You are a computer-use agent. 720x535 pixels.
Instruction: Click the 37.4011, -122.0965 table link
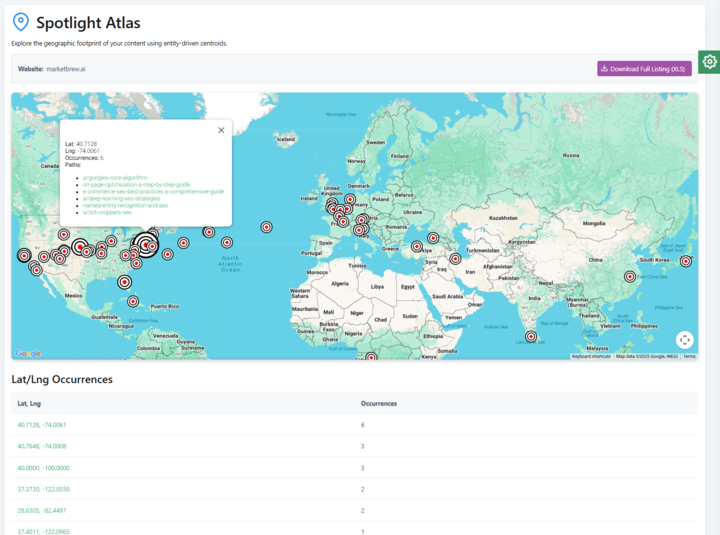44,531
